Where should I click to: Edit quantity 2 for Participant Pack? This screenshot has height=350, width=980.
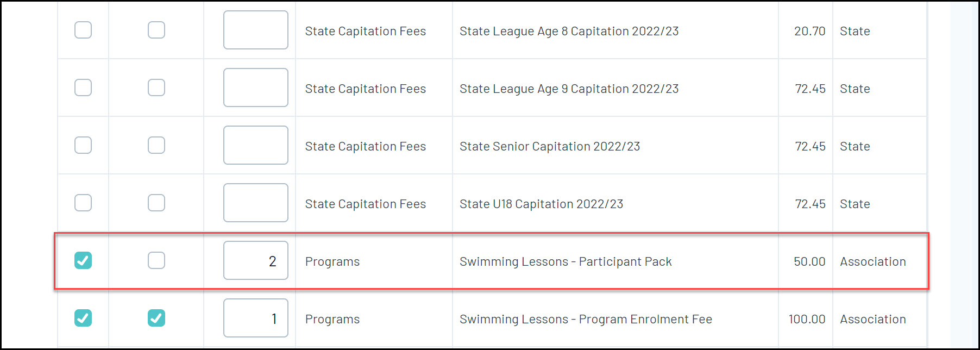pyautogui.click(x=256, y=260)
